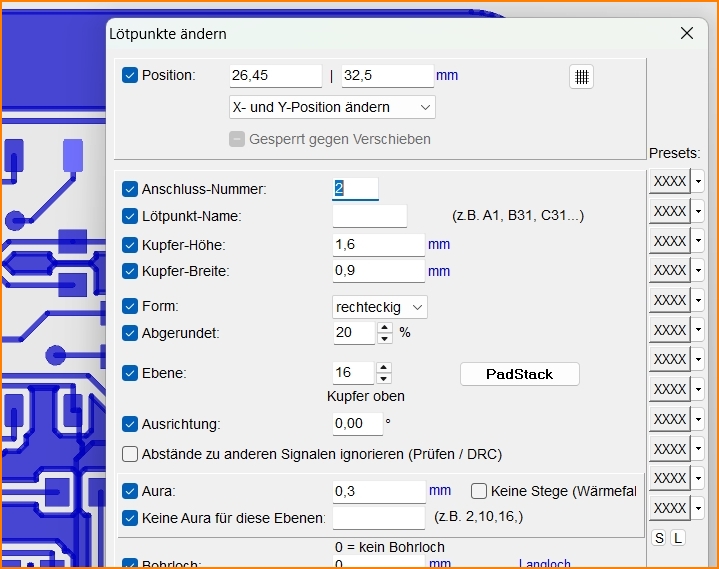This screenshot has width=719, height=569.
Task: Click the Langloch link
Action: click(544, 565)
